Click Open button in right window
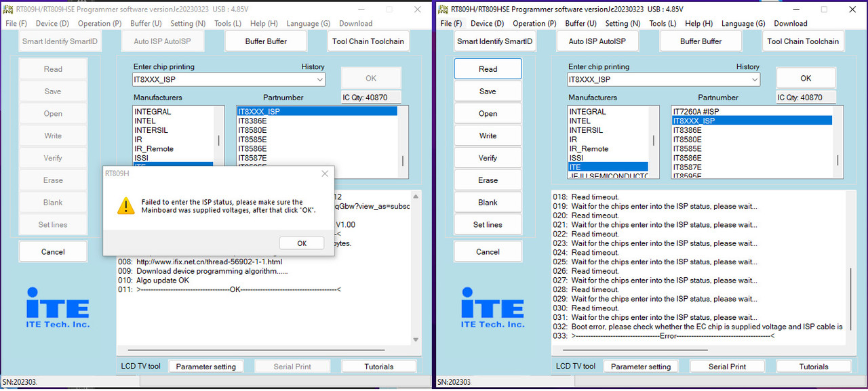 click(x=488, y=114)
